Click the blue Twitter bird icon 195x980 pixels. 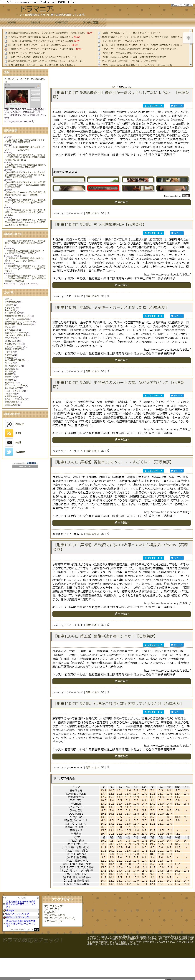(9, 452)
